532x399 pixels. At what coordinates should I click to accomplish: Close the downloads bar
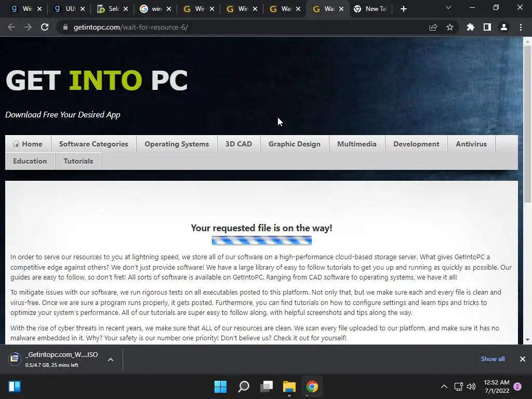523,359
